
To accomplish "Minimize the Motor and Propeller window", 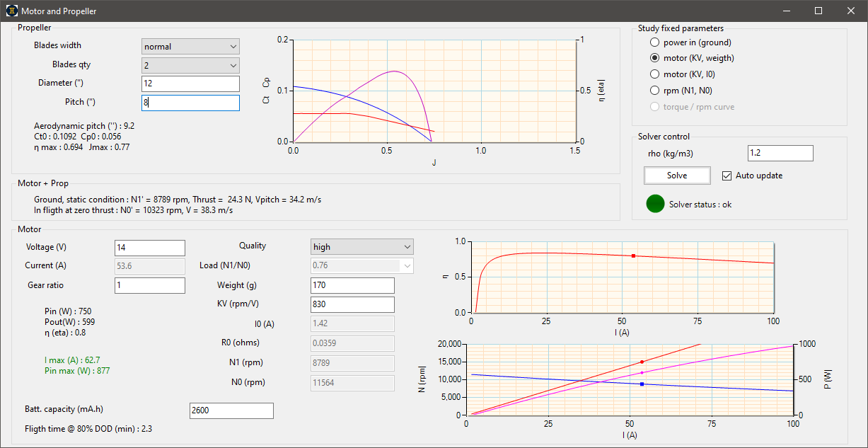I will (786, 11).
